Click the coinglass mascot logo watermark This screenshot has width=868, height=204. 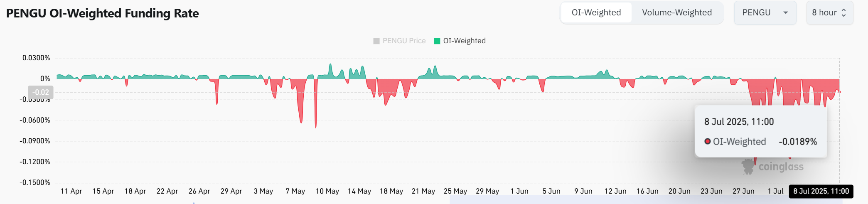pyautogui.click(x=748, y=167)
